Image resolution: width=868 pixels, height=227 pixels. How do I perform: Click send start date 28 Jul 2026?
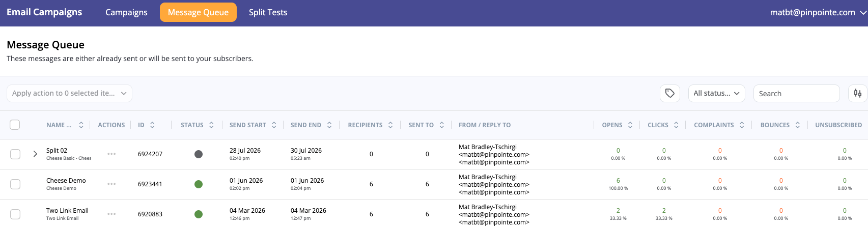(x=245, y=151)
